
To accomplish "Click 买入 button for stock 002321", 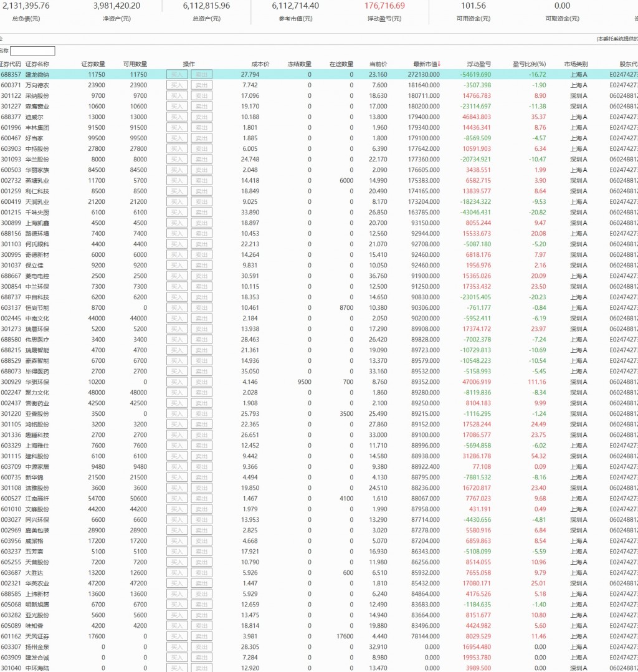I will (177, 583).
